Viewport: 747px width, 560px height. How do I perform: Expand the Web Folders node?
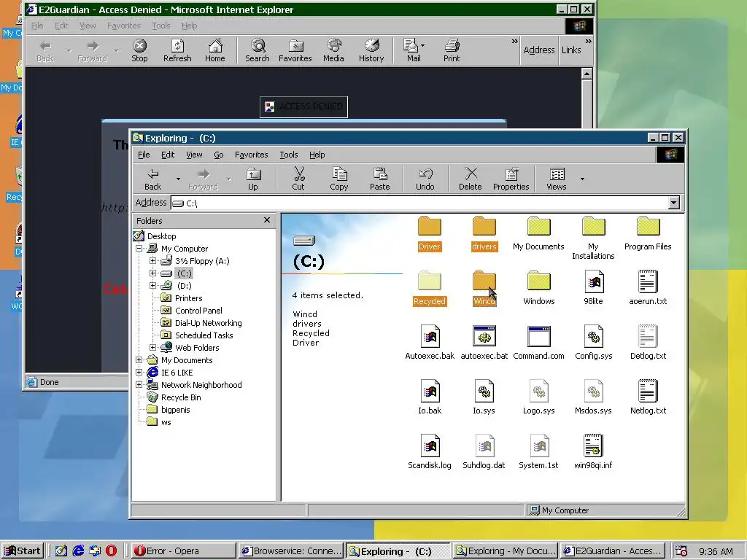pyautogui.click(x=152, y=348)
